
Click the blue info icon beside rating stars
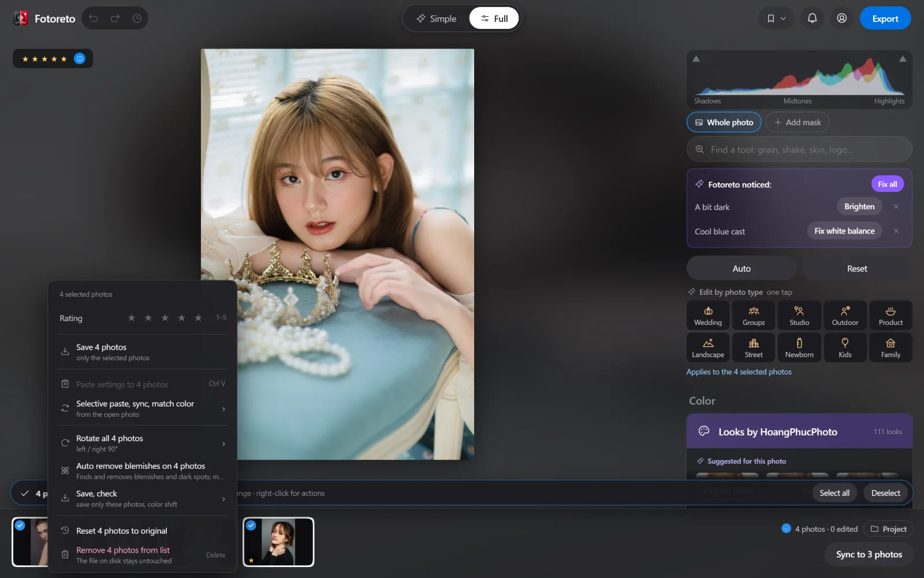click(x=80, y=58)
